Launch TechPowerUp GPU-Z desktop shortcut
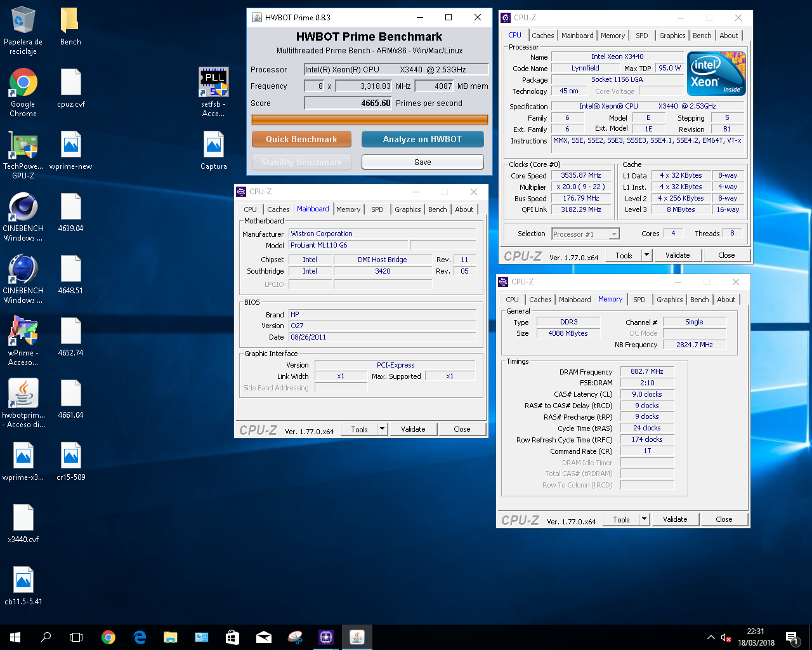 click(x=23, y=154)
